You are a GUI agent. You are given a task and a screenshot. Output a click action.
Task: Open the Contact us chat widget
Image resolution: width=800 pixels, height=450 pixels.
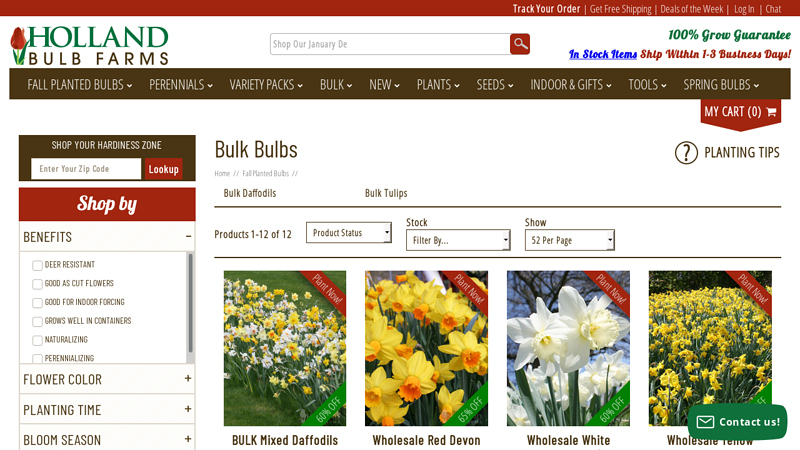click(x=737, y=422)
